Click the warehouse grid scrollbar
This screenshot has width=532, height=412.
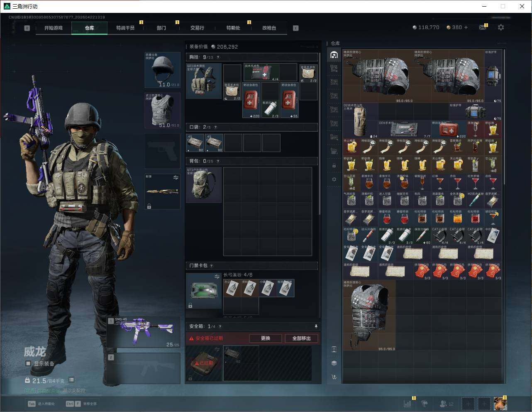click(x=504, y=118)
